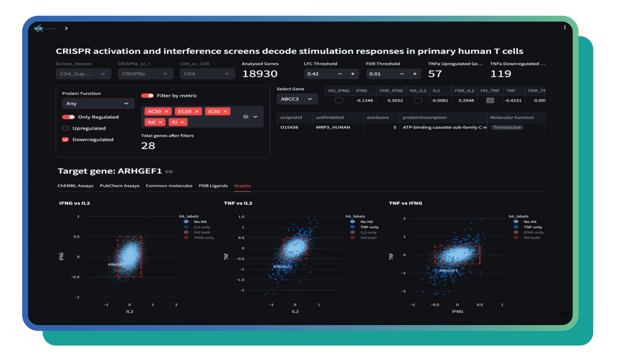Open the CRISPRa_or_i dropdown

pos(145,74)
